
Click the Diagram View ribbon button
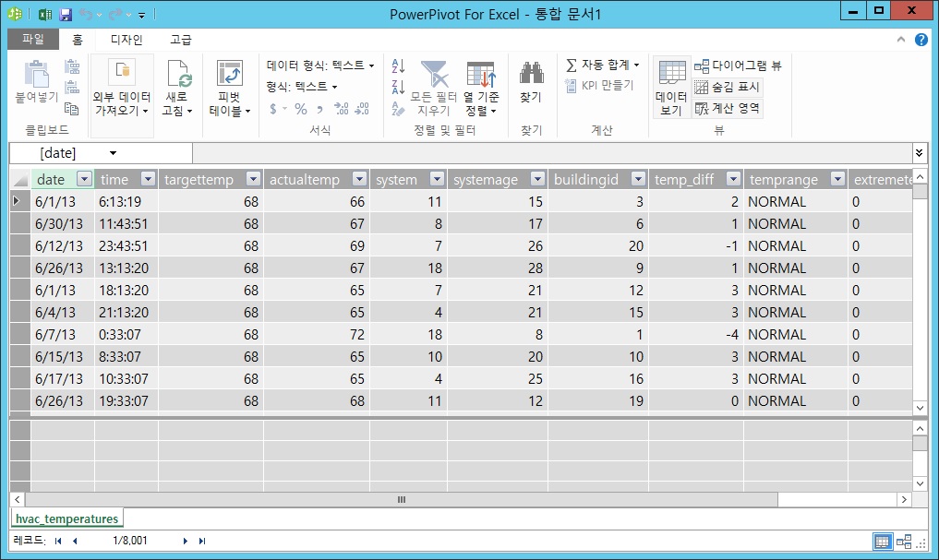(x=737, y=66)
